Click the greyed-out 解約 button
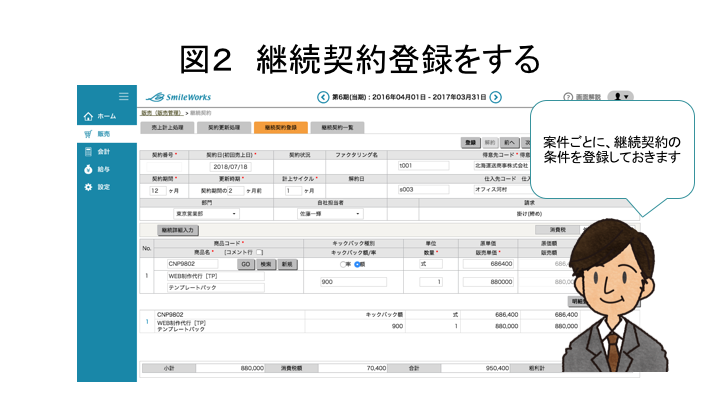Image resolution: width=720 pixels, height=405 pixels. [490, 143]
